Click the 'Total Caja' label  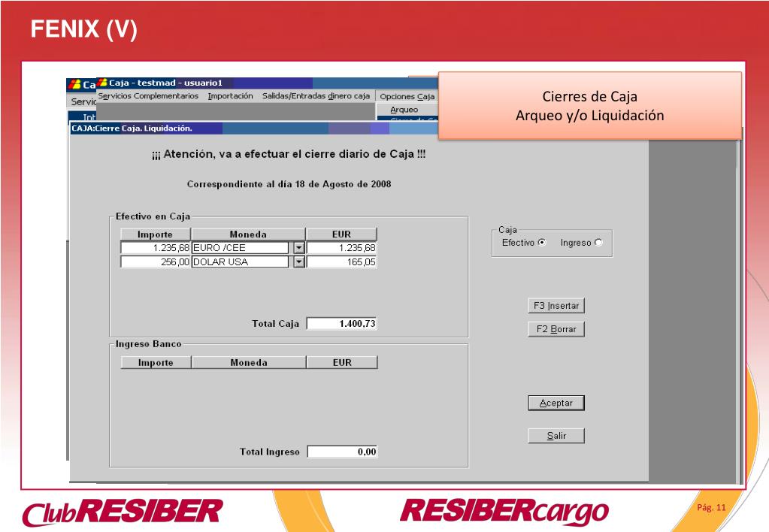click(275, 324)
